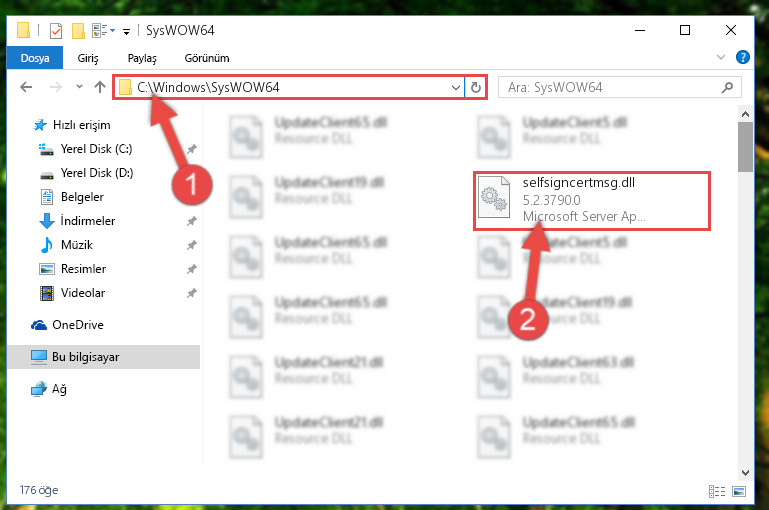Image resolution: width=769 pixels, height=510 pixels.
Task: Click the vertical scrollbar down arrow
Action: click(x=745, y=473)
